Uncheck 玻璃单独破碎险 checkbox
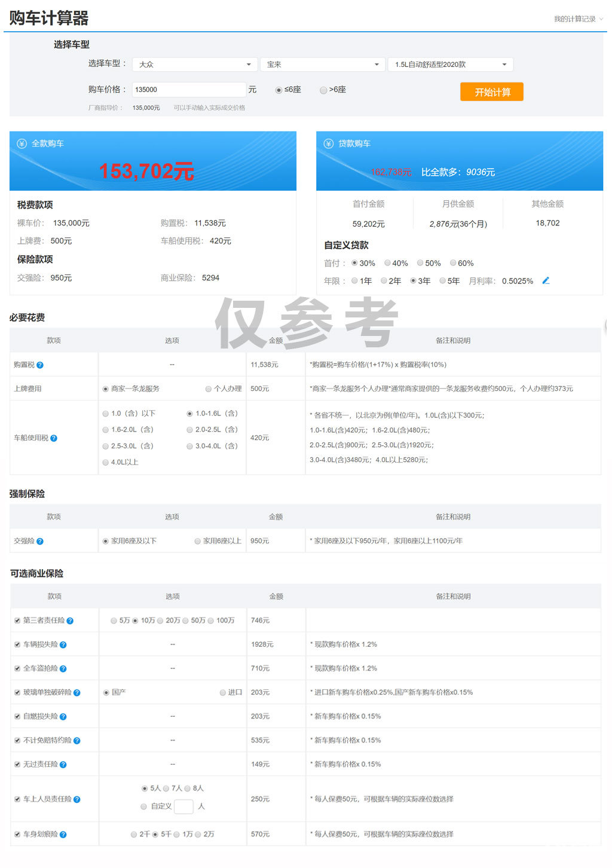612x868 pixels. tap(17, 692)
